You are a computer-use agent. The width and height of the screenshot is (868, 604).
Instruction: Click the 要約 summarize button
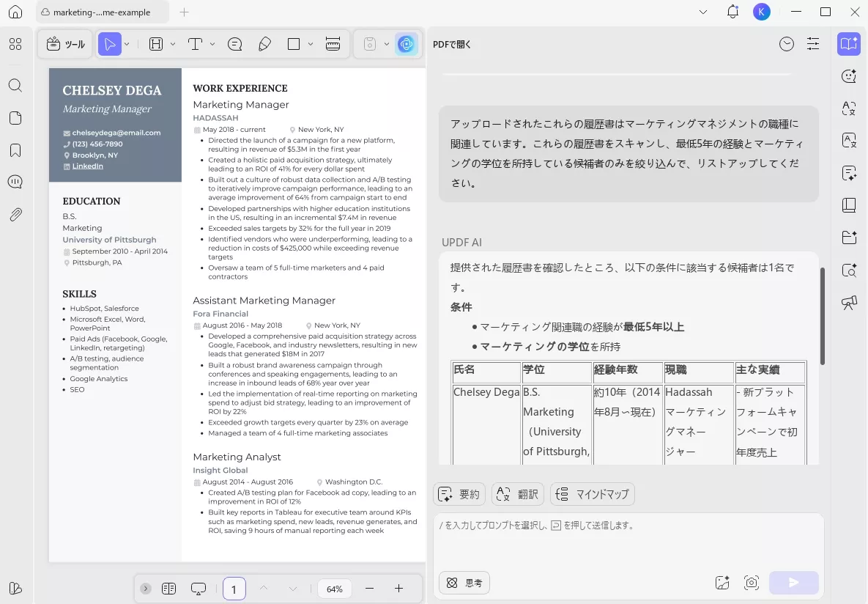point(459,494)
